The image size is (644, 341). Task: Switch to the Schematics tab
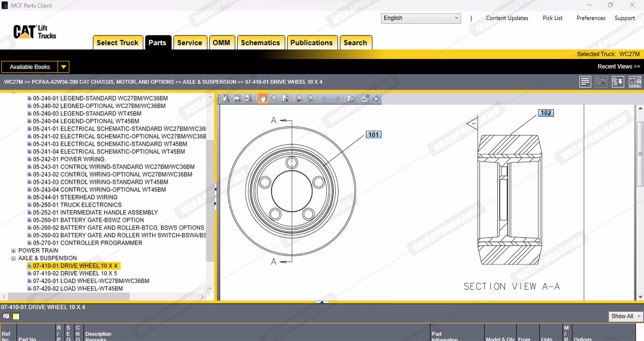click(x=260, y=42)
